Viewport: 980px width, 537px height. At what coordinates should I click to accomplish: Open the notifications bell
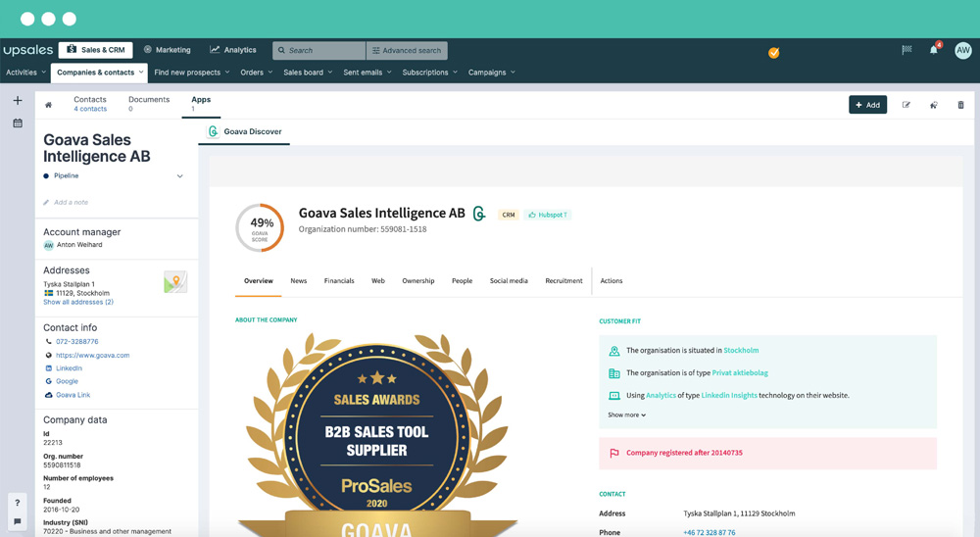(934, 50)
